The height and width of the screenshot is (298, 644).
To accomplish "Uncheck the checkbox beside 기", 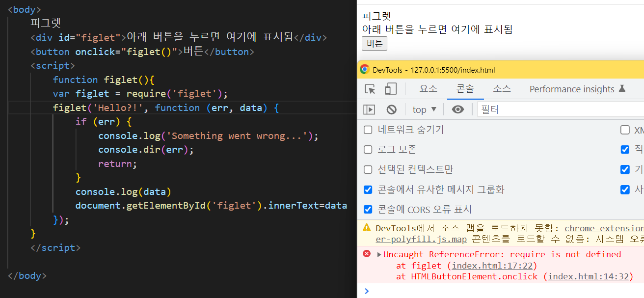I will 625,170.
